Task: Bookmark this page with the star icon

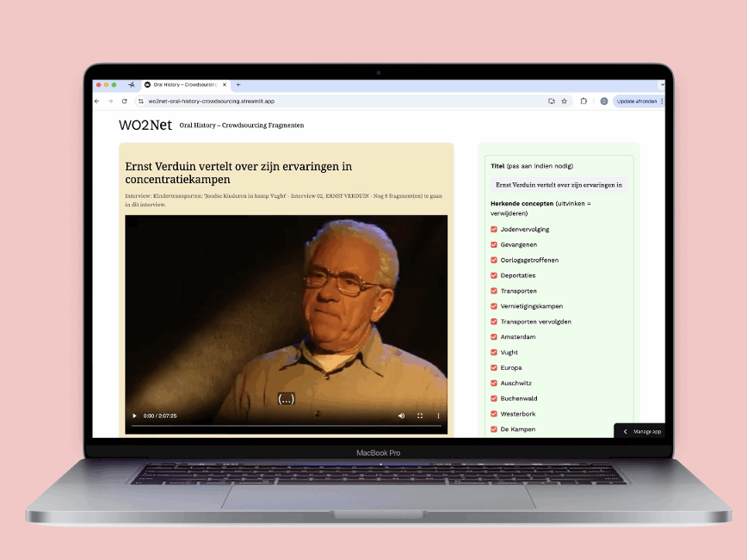Action: click(565, 101)
